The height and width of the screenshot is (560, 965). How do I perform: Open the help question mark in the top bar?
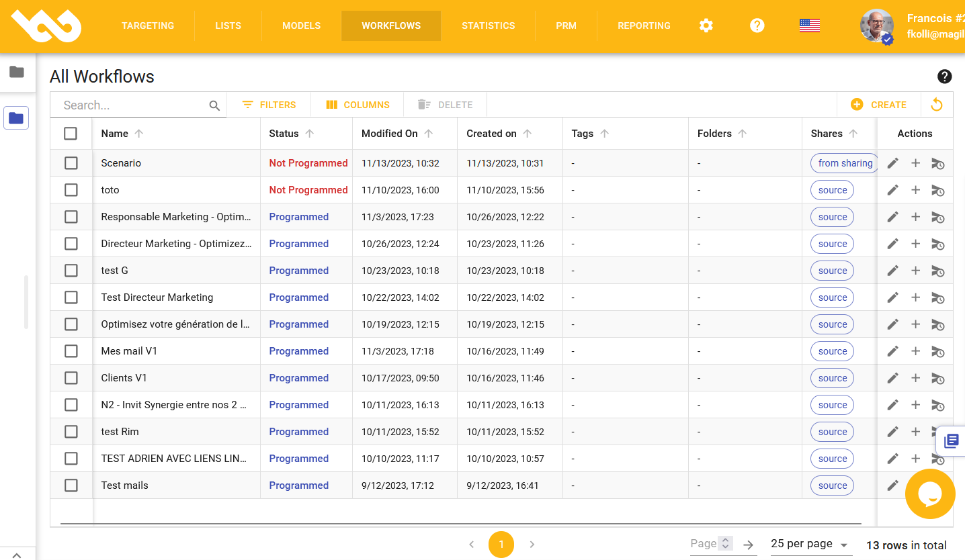[757, 26]
